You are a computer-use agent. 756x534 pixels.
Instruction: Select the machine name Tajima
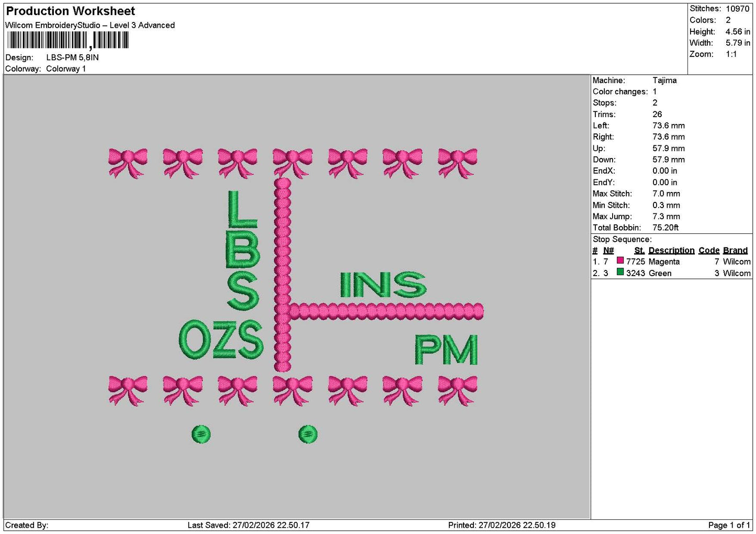(664, 81)
